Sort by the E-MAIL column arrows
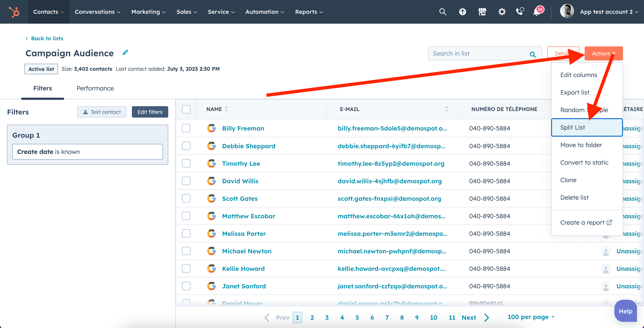The image size is (644, 328). (x=446, y=109)
